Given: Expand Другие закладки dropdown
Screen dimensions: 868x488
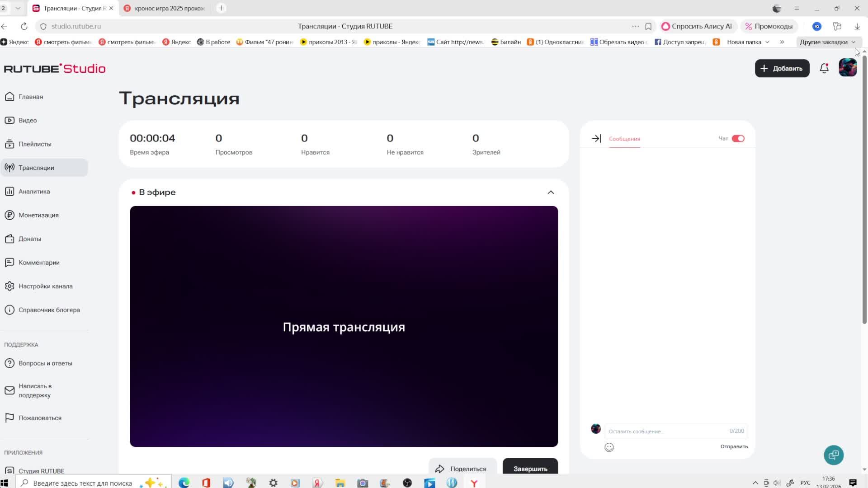Looking at the screenshot, I should [x=827, y=42].
